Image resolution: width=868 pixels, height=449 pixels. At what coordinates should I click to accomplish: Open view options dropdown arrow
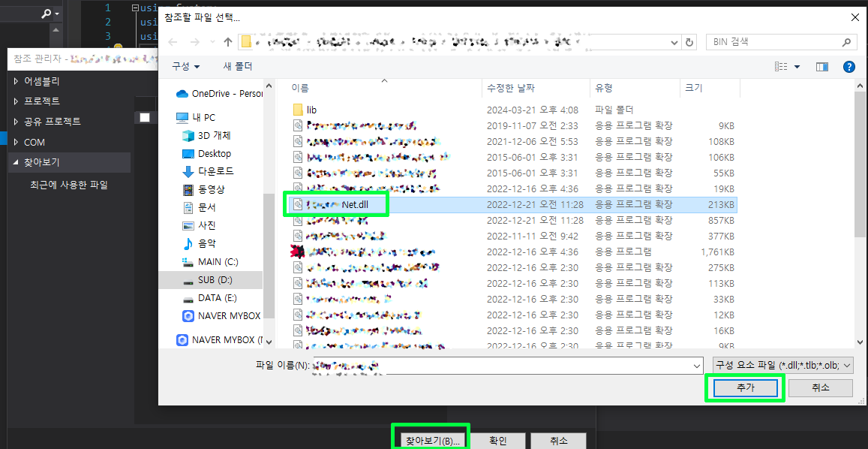click(797, 67)
